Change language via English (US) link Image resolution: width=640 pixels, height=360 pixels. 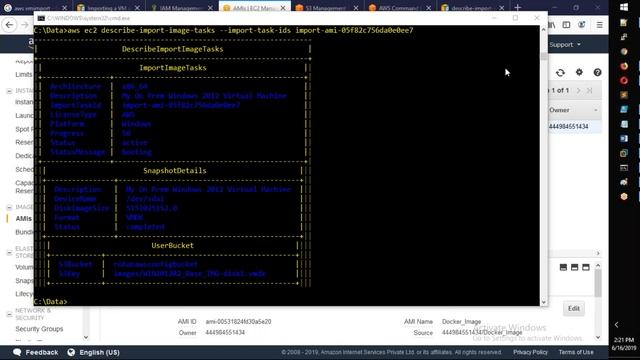(99, 352)
